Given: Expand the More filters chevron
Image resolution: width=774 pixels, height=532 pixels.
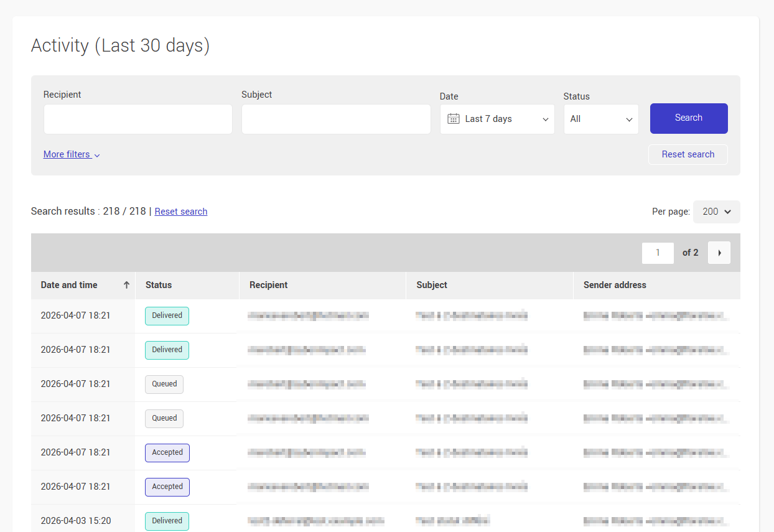Looking at the screenshot, I should 97,155.
